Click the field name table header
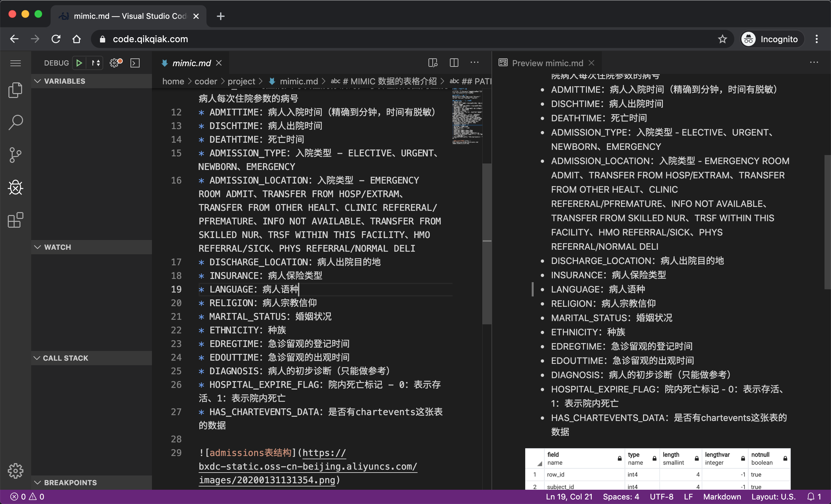The image size is (831, 504). tap(585, 458)
